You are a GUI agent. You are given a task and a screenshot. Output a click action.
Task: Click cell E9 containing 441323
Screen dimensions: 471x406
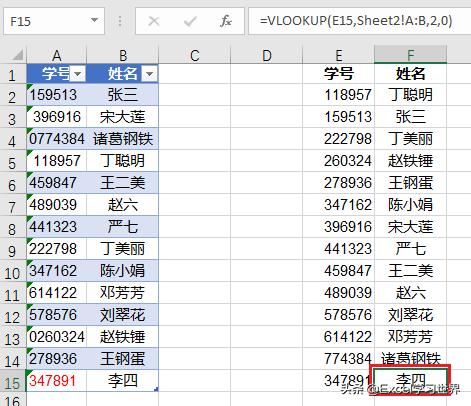(339, 249)
